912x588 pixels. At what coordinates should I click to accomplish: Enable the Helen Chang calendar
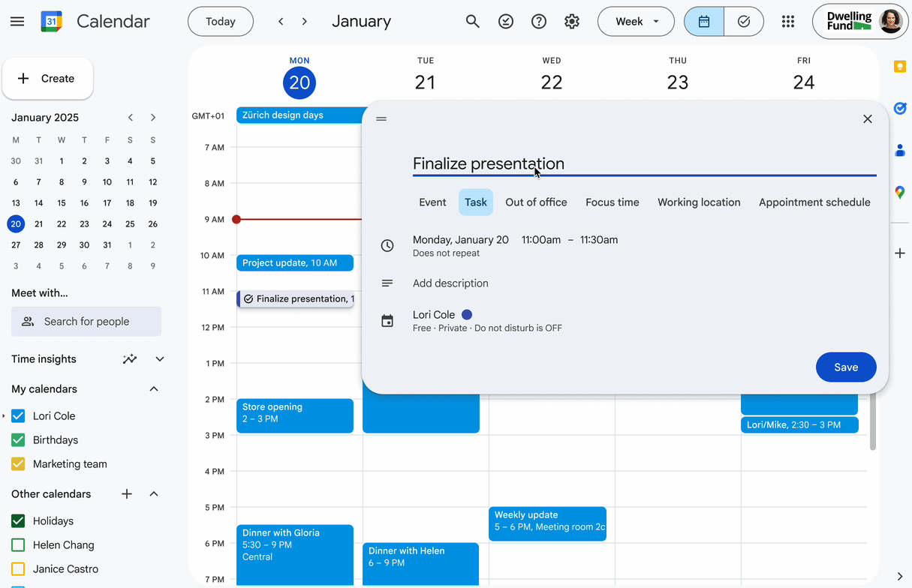coord(19,545)
